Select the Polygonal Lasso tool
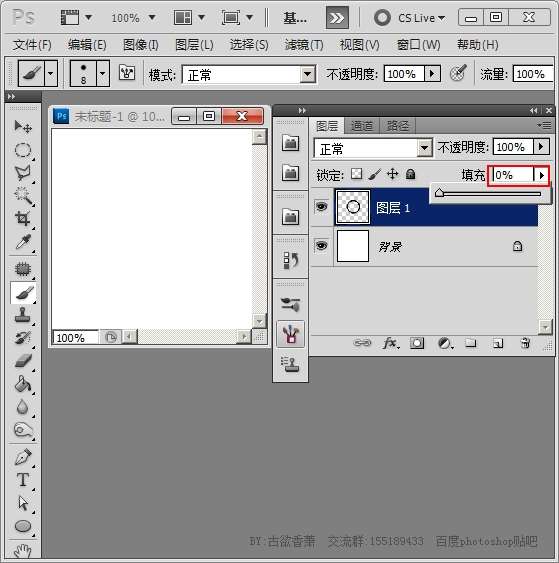 pos(23,173)
